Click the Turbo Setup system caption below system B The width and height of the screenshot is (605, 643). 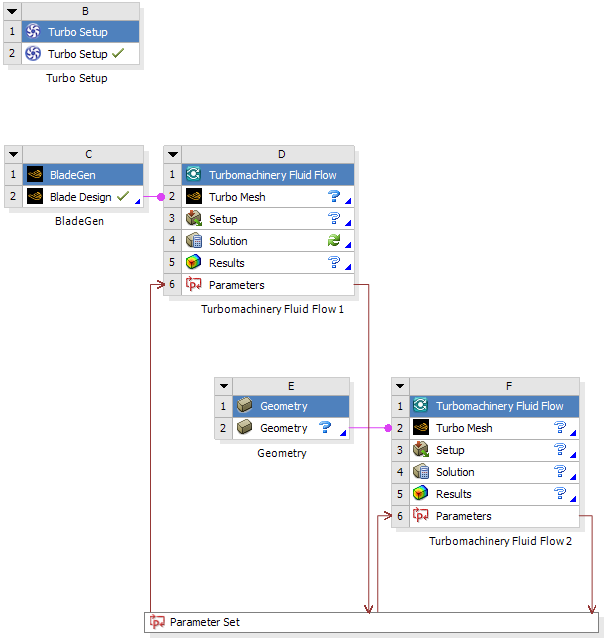(x=77, y=78)
